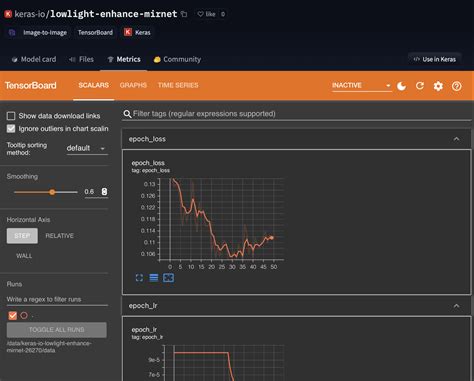This screenshot has height=381, width=474.
Task: Select the STEP horizontal axis option
Action: tap(22, 236)
